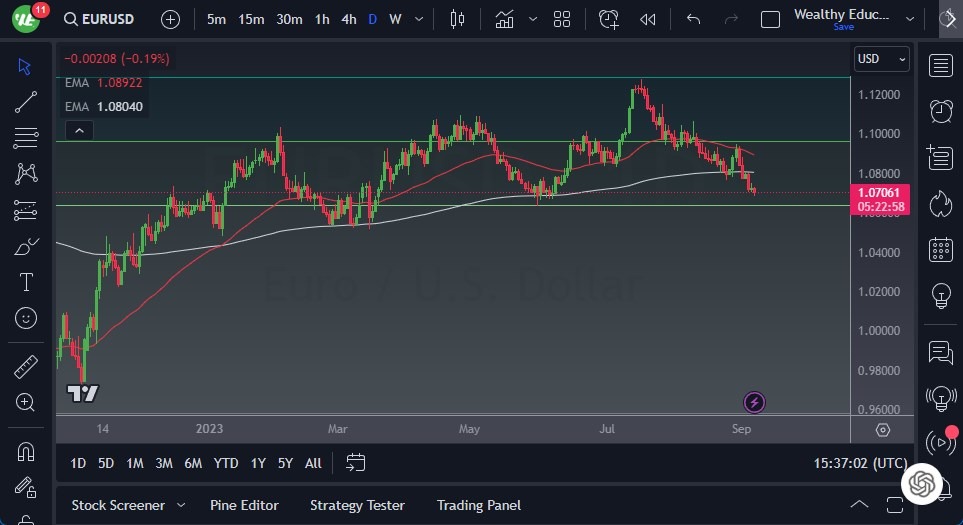Switch the chart to the 4h timeframe

(348, 19)
